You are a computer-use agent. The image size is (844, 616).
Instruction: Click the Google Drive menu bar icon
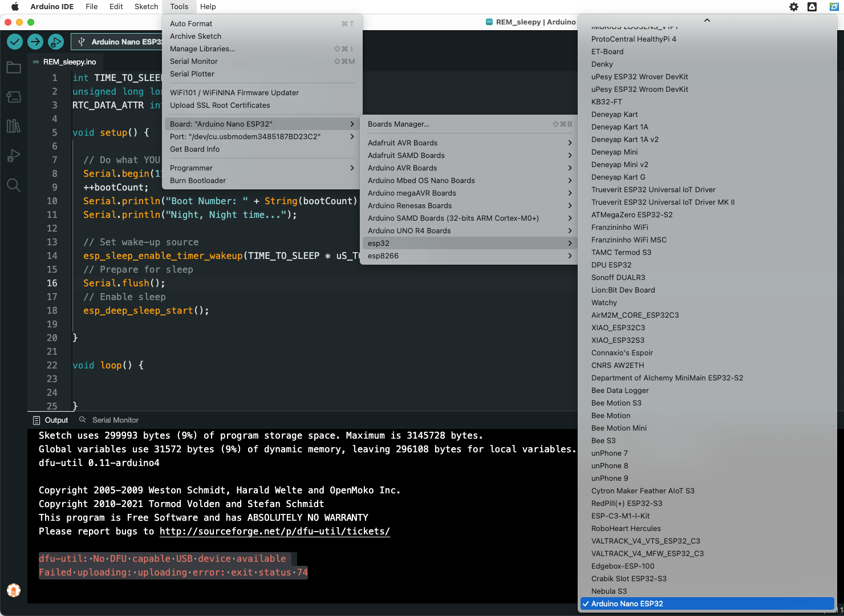tap(812, 7)
